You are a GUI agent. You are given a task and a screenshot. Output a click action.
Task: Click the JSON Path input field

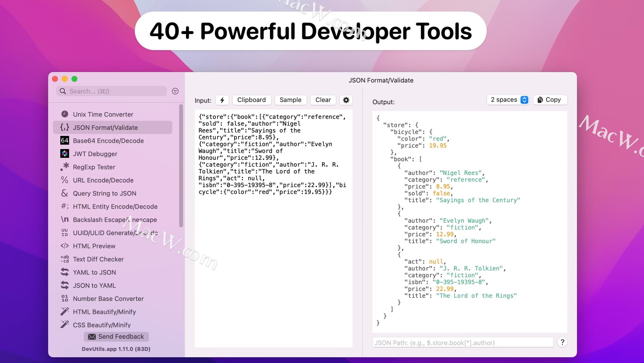coord(462,343)
